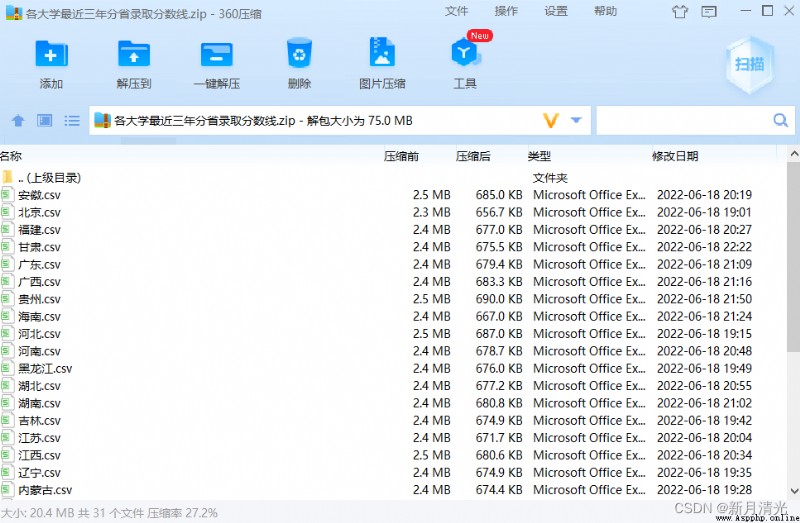This screenshot has width=800, height=523.
Task: Click the 656.7 KB compressed size value
Action: pyautogui.click(x=499, y=212)
